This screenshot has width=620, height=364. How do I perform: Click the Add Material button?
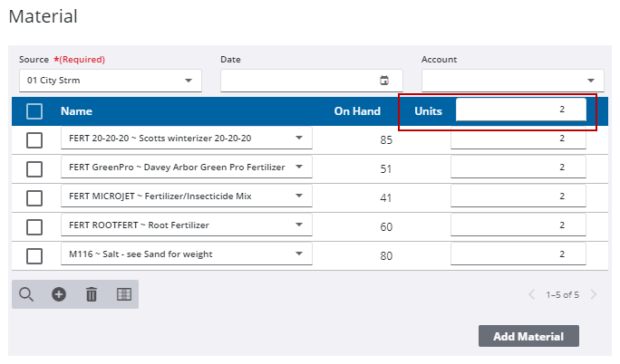528,337
